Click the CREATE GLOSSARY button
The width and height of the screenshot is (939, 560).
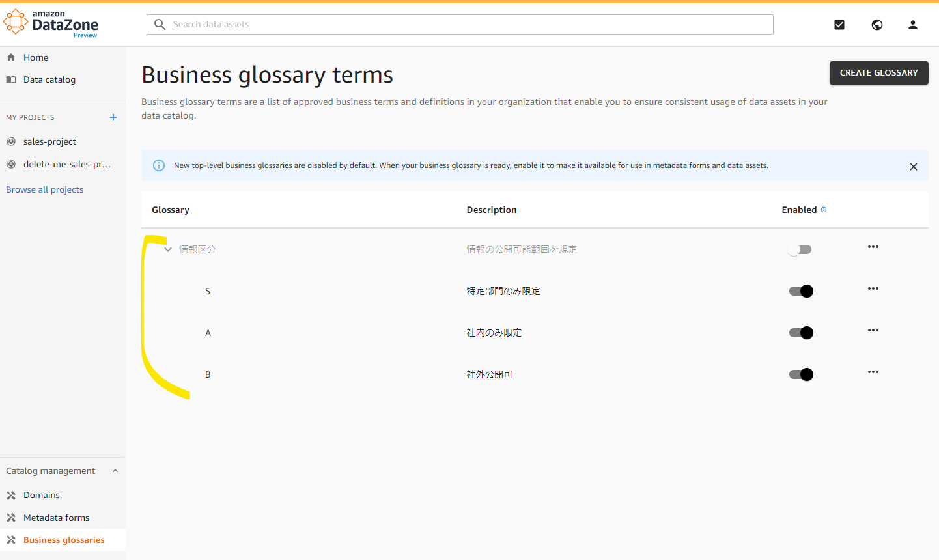[878, 73]
